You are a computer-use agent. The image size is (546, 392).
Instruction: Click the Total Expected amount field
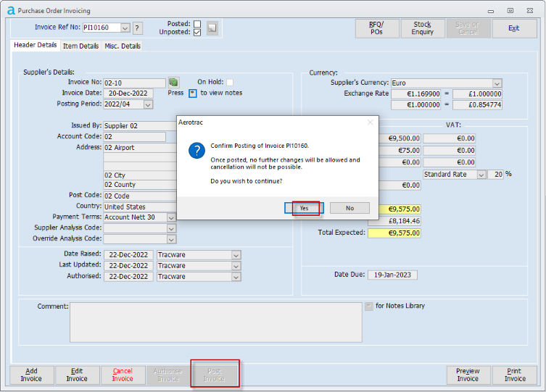click(x=394, y=233)
